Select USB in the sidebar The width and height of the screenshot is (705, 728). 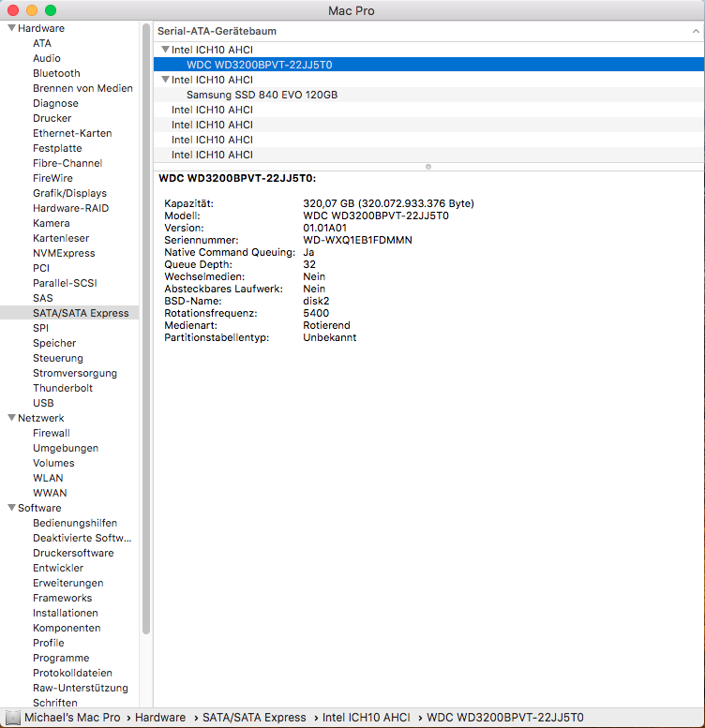[43, 403]
